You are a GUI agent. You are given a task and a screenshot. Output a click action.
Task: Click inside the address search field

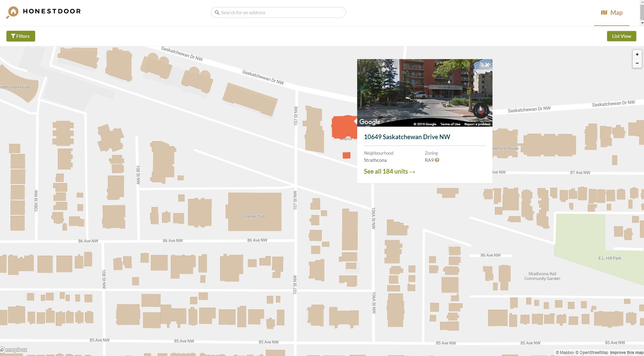(x=277, y=12)
